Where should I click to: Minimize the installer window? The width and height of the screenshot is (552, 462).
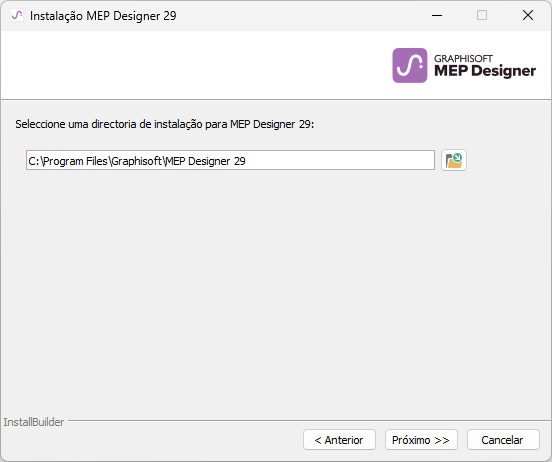(x=437, y=15)
